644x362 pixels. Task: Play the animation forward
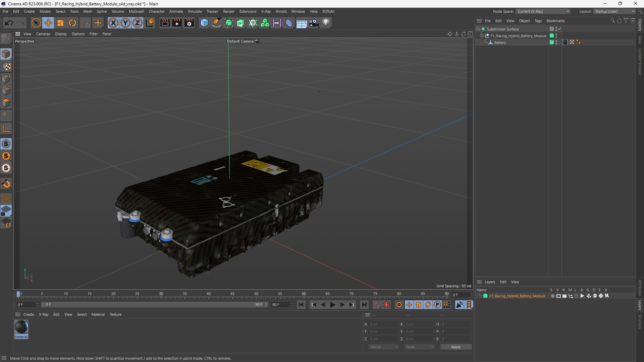332,305
